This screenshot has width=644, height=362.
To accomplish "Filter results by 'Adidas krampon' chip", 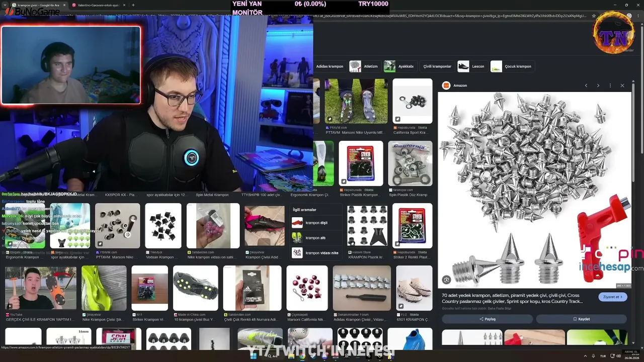I will point(330,66).
